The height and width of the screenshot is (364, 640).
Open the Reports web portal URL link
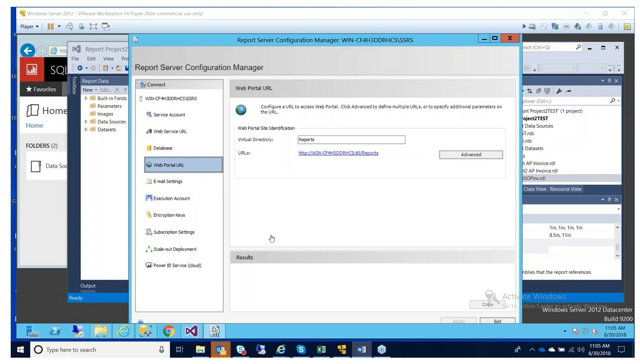click(337, 153)
